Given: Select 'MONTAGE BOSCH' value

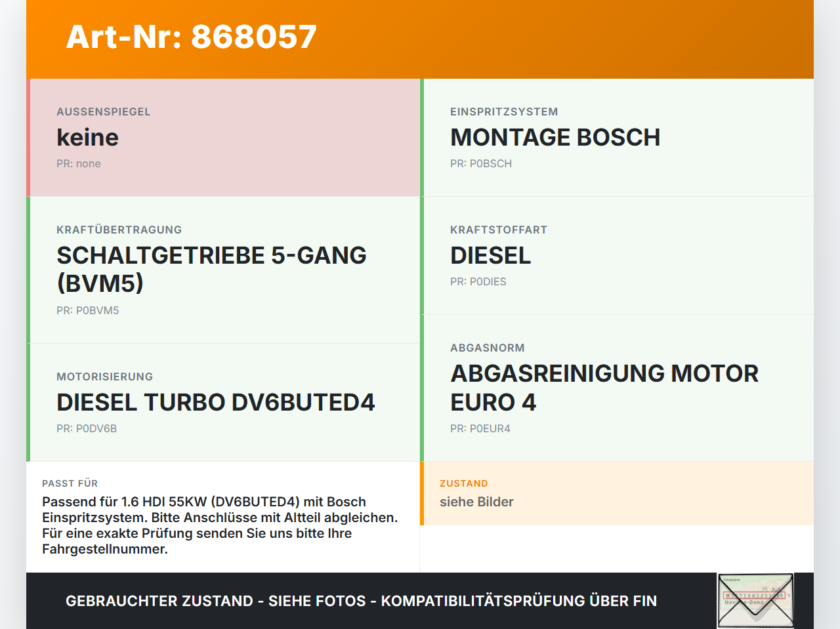Looking at the screenshot, I should (555, 137).
